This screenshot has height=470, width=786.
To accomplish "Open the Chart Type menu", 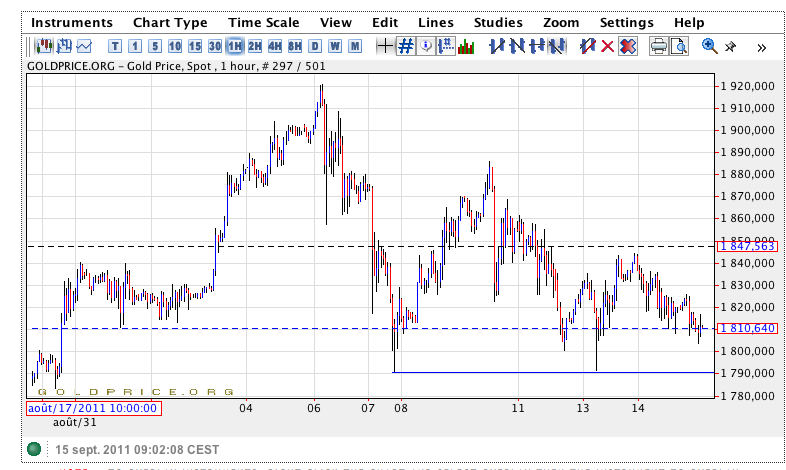I will [170, 22].
